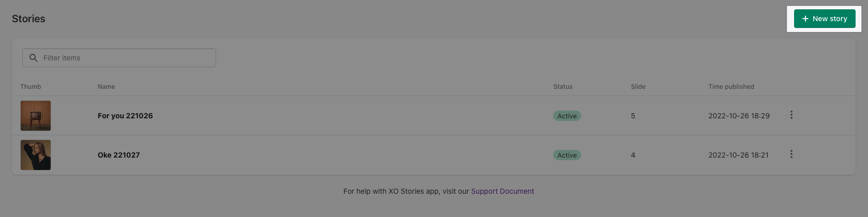Click the 2022-10-26 18:21 publish time
868x217 pixels.
(738, 155)
